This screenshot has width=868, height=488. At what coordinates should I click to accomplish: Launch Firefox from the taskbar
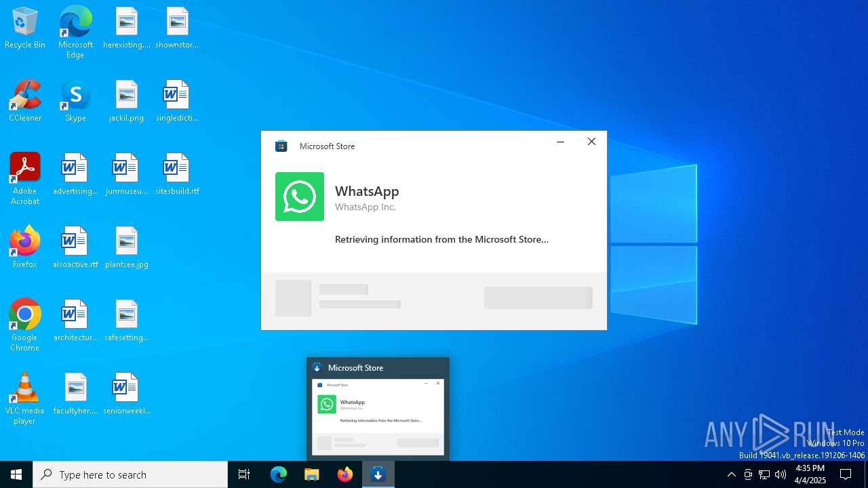click(345, 474)
